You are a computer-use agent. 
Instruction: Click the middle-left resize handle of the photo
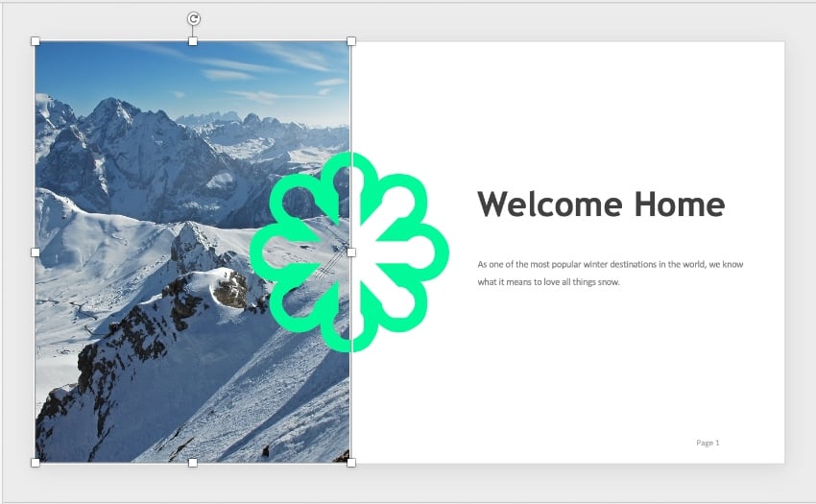pyautogui.click(x=36, y=252)
